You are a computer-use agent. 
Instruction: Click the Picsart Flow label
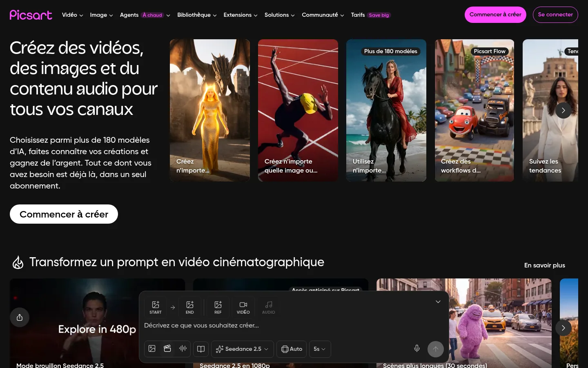coord(490,51)
